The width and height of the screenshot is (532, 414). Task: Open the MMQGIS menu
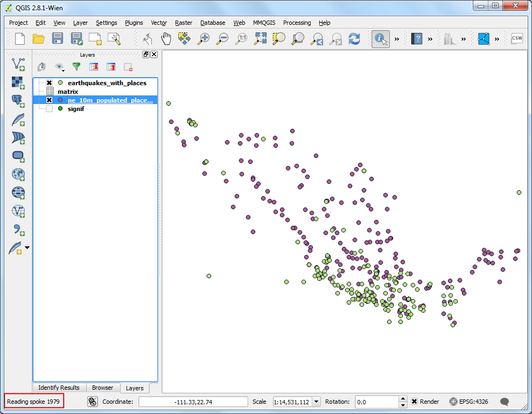pyautogui.click(x=264, y=23)
